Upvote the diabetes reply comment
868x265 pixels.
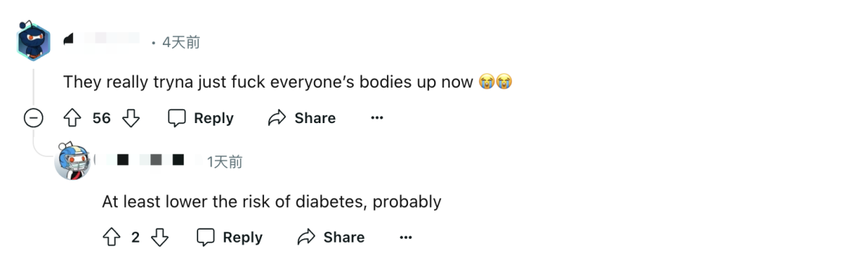pyautogui.click(x=111, y=237)
